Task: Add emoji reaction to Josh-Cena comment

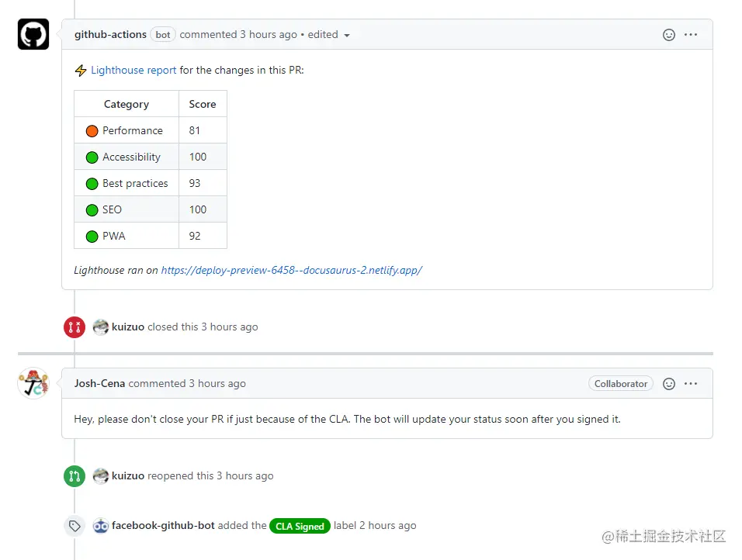Action: 668,384
